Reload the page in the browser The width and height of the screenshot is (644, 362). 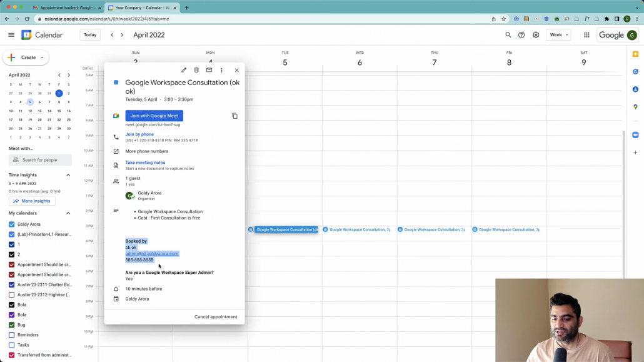tap(27, 19)
